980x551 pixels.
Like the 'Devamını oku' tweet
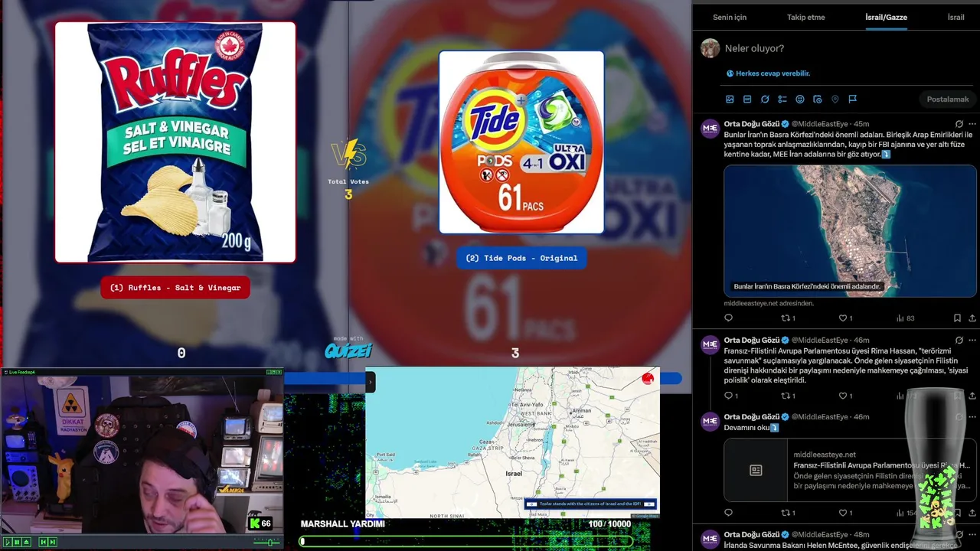[x=845, y=513]
